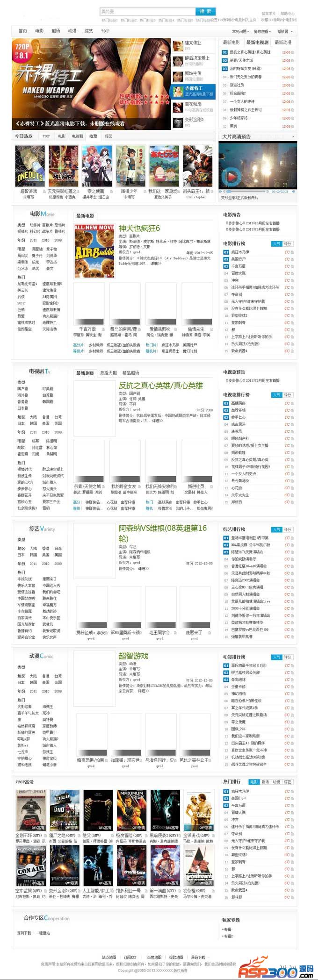Image resolution: width=318 pixels, height=980 pixels.
Task: Open 订阅RSS in the footer
Action: pos(130,957)
